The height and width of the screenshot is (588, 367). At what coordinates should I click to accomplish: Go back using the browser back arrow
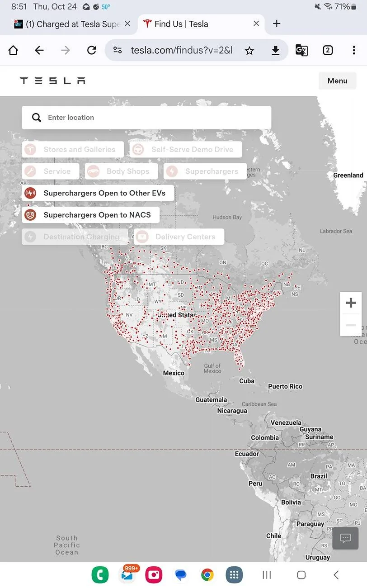point(39,50)
